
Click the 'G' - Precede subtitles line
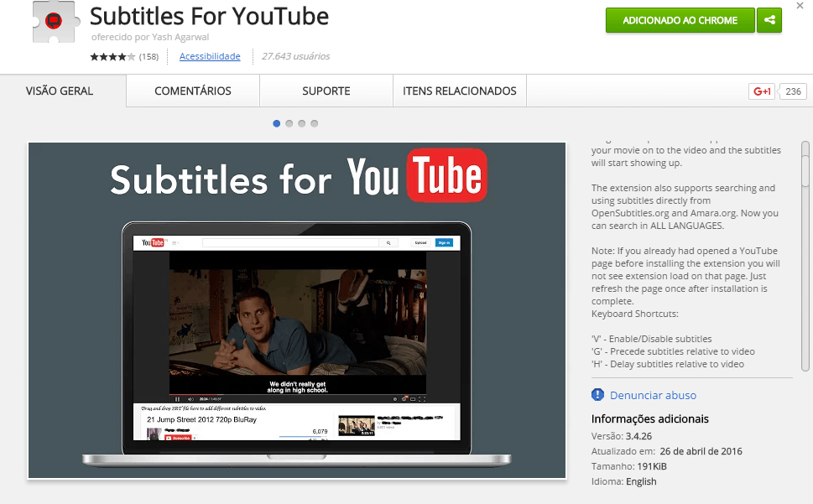pyautogui.click(x=673, y=351)
